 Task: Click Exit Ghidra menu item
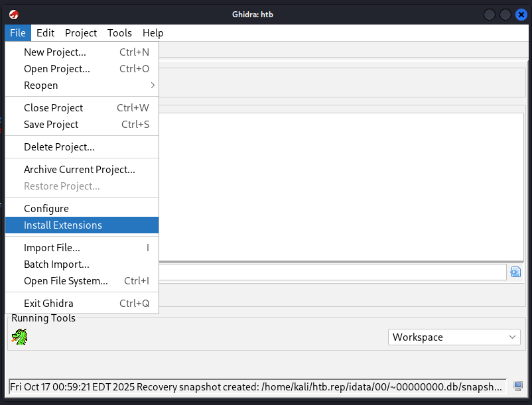pyautogui.click(x=48, y=304)
